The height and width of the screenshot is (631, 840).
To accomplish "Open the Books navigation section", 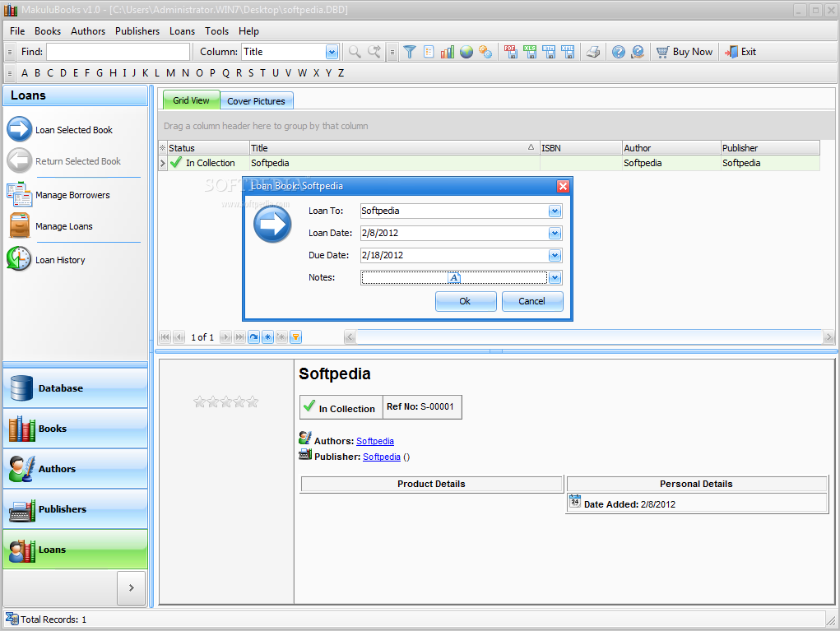I will 75,428.
